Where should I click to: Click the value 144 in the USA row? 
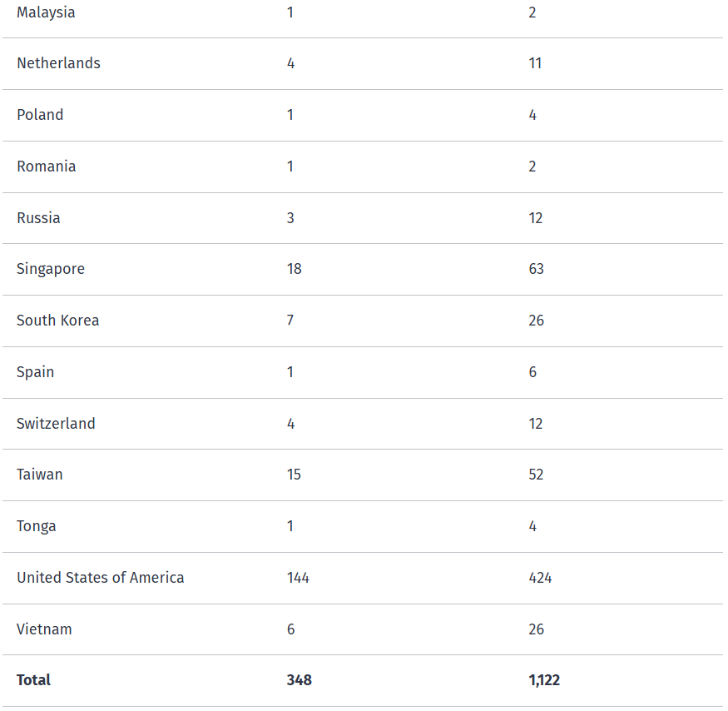(298, 578)
